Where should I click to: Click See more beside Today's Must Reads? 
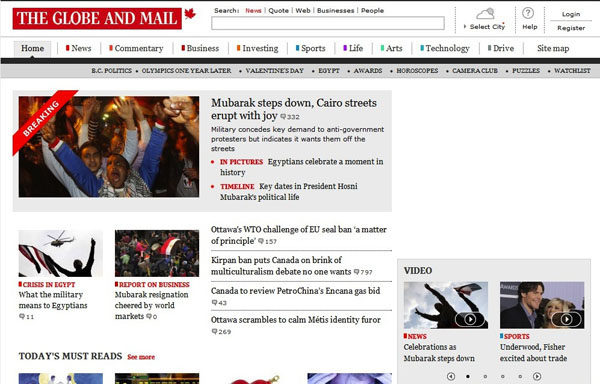coord(141,357)
